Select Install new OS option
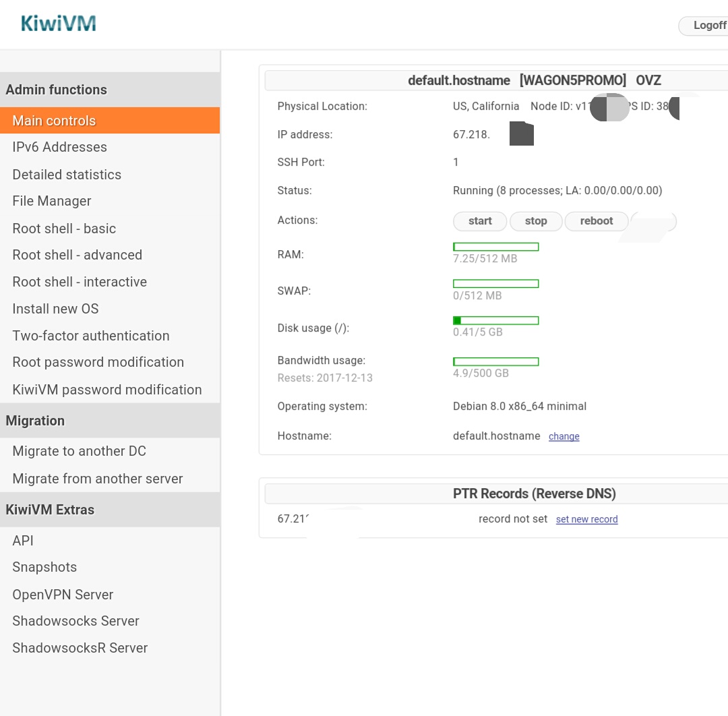Viewport: 728px width, 716px height. click(x=55, y=309)
